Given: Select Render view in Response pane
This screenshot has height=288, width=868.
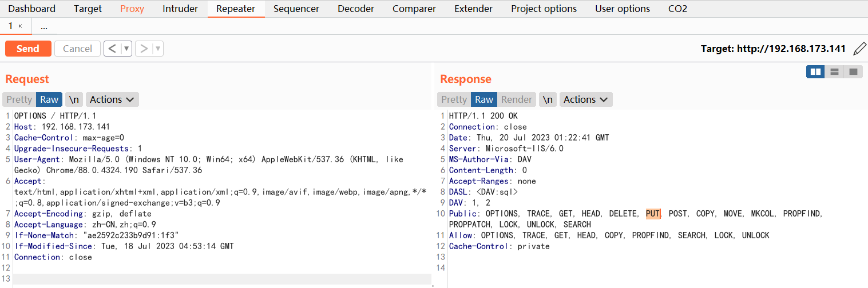Looking at the screenshot, I should pos(516,99).
